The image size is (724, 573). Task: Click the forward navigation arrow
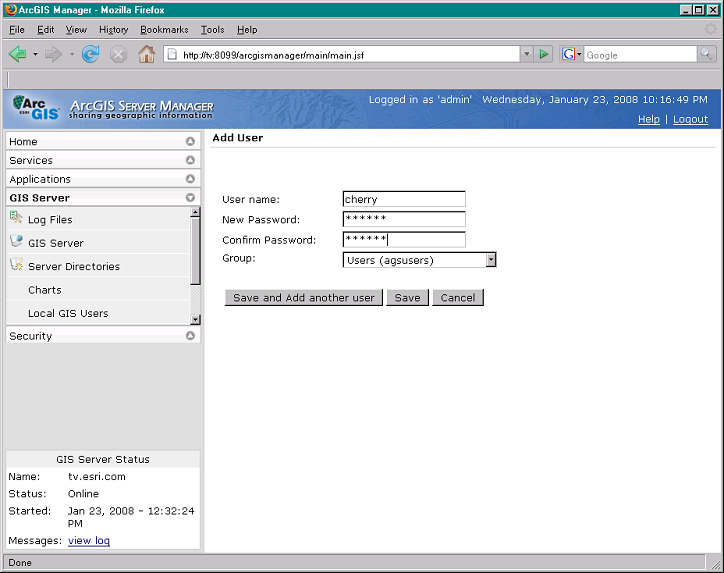point(54,54)
